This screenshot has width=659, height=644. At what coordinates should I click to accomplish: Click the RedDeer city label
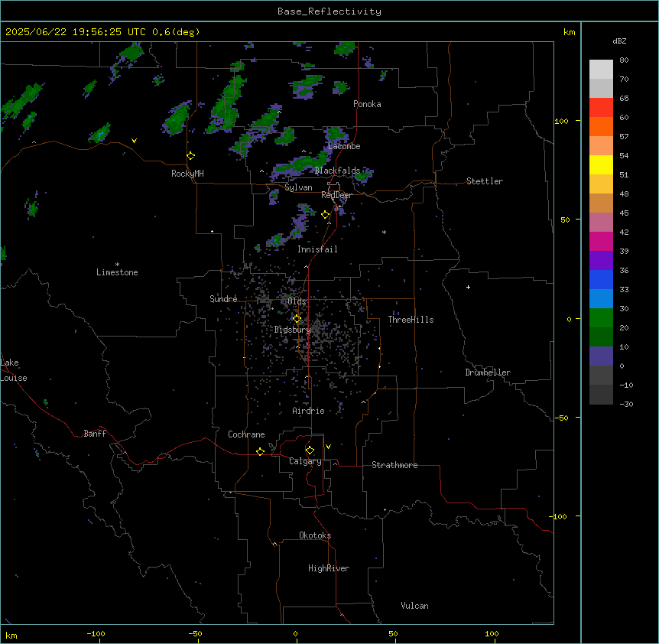tap(336, 195)
